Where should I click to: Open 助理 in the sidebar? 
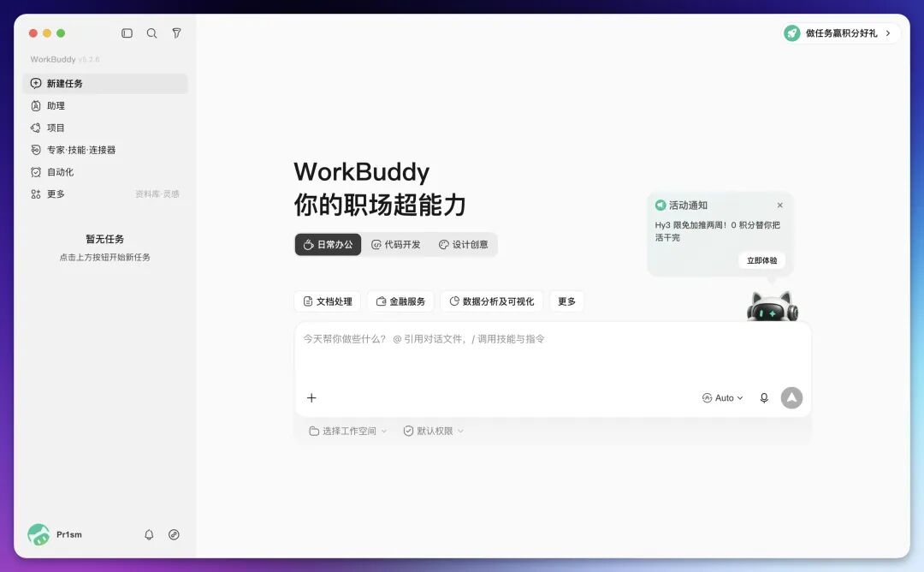click(105, 105)
